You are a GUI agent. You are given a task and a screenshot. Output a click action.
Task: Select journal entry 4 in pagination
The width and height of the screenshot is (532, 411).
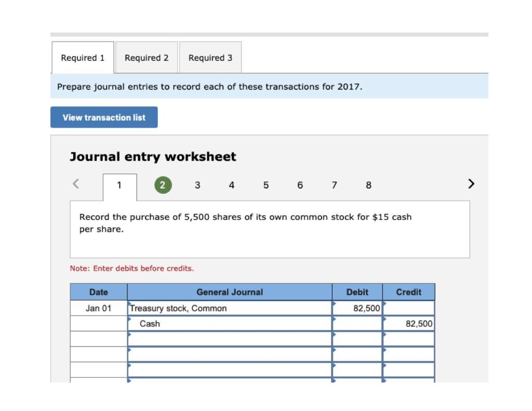point(231,185)
